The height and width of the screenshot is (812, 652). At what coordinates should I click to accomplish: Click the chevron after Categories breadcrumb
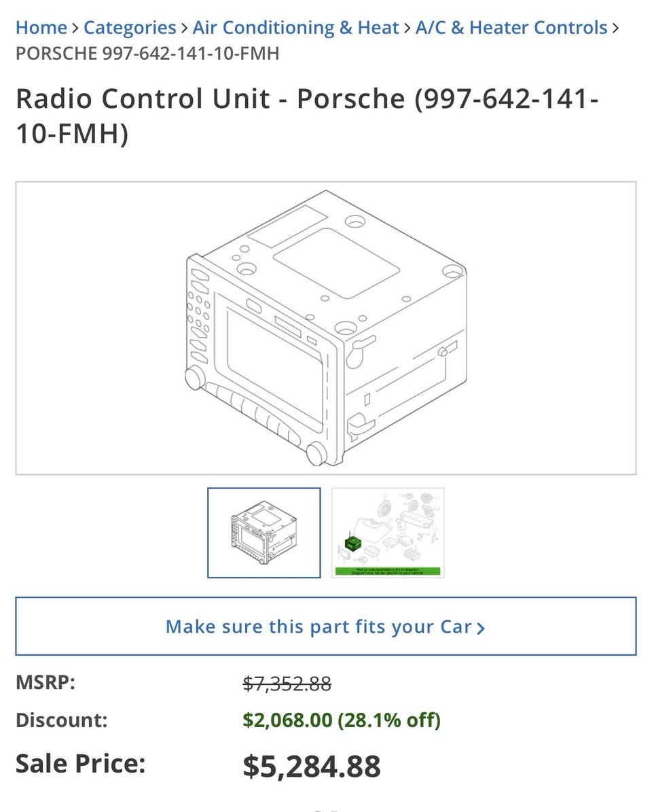185,28
